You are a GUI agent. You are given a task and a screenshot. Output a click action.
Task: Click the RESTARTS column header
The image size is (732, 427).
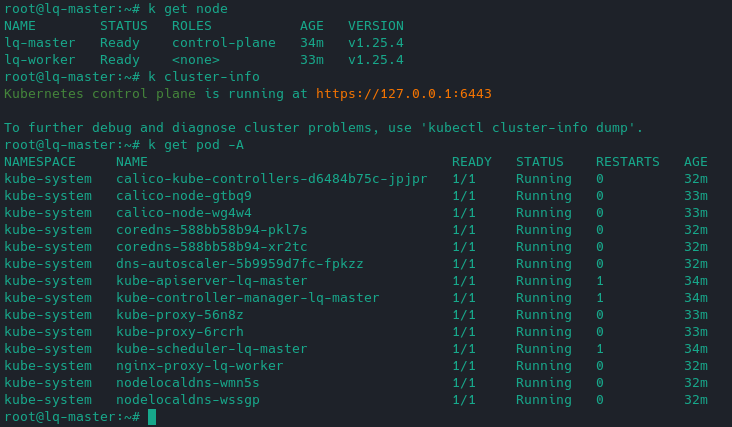627,162
